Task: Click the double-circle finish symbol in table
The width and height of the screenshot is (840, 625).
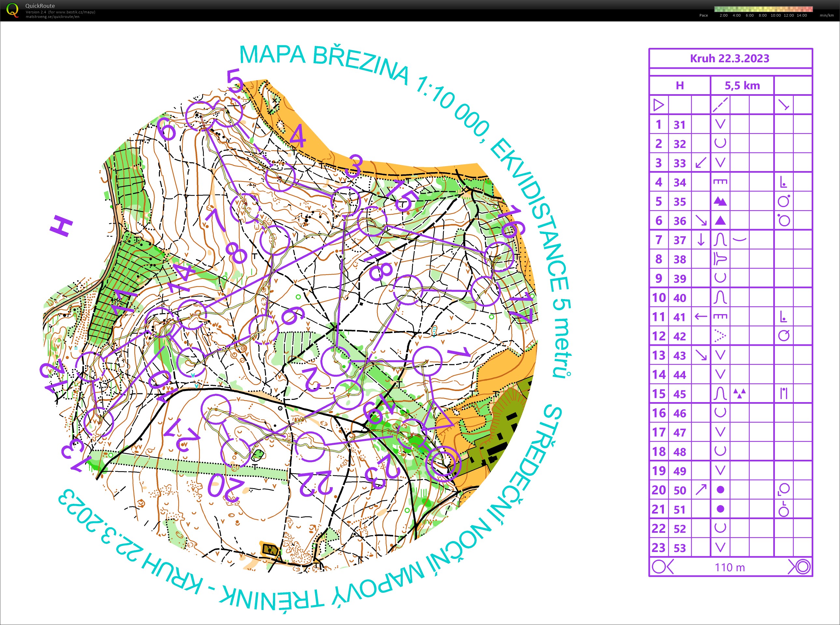Action: 803,567
